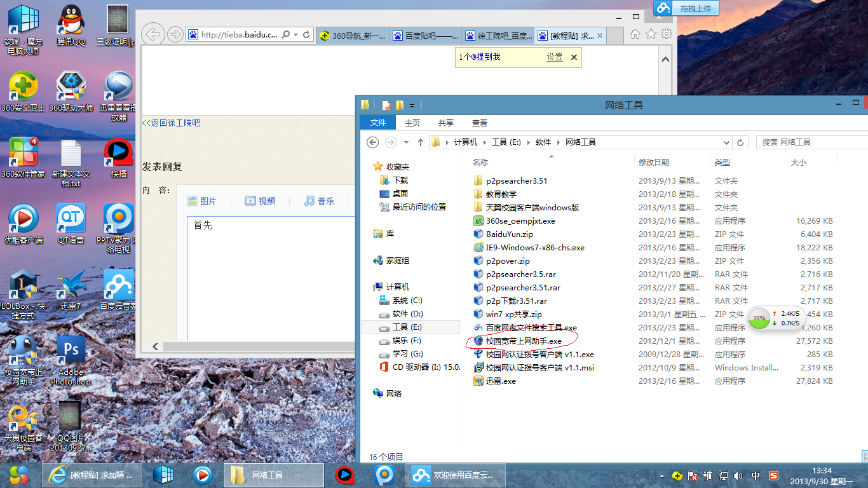The width and height of the screenshot is (868, 488).
Task: Open the 软媒魔方电脑大师 desktop icon
Action: coord(23,30)
